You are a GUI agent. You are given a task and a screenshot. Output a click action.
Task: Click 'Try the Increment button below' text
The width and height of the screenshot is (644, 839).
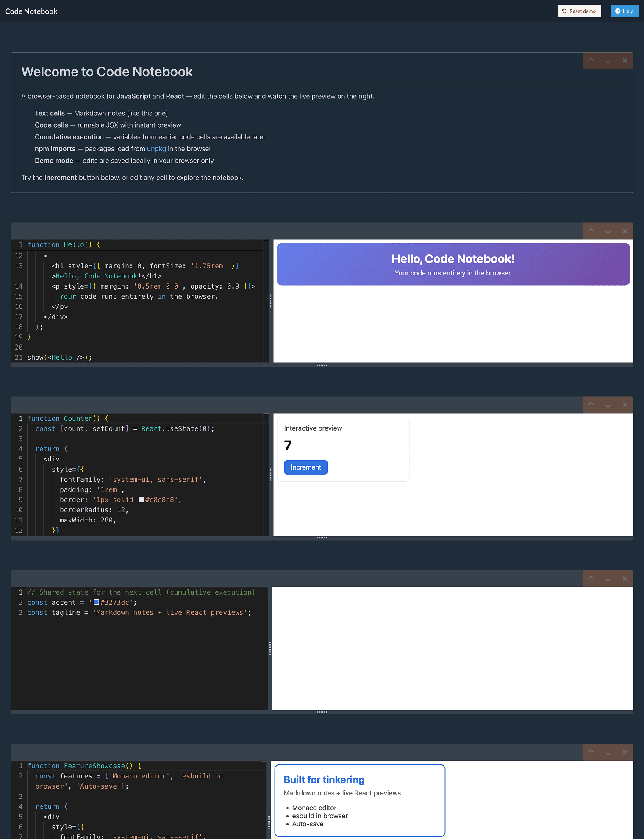pos(133,178)
